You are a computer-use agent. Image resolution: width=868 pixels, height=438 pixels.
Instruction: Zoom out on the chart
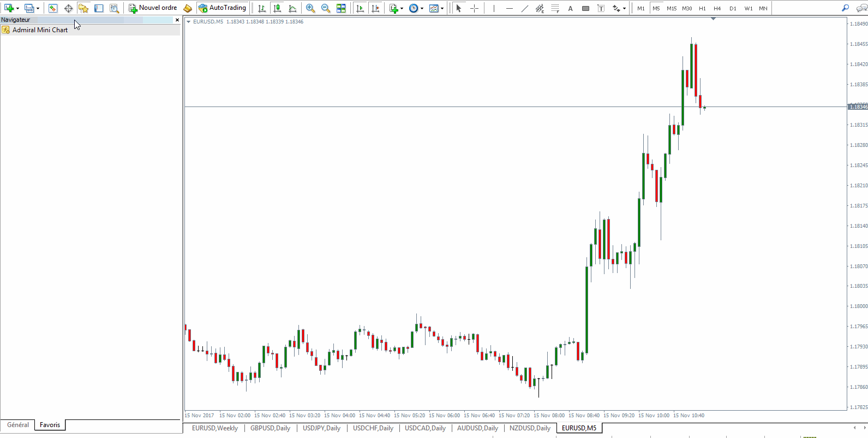(x=326, y=8)
